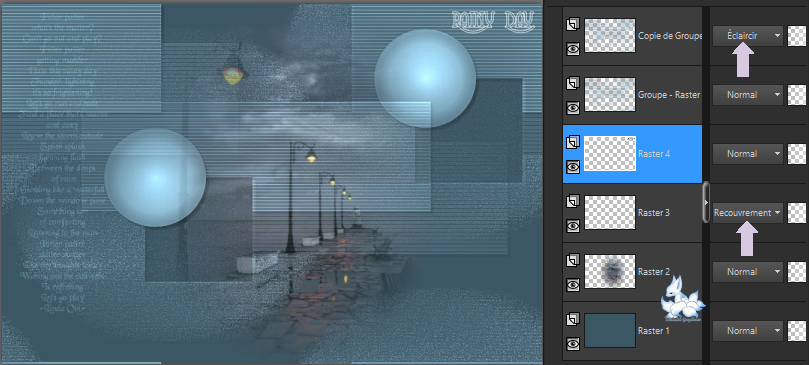
Task: Hide the Raster 4 layer with its eye icon
Action: pyautogui.click(x=573, y=166)
